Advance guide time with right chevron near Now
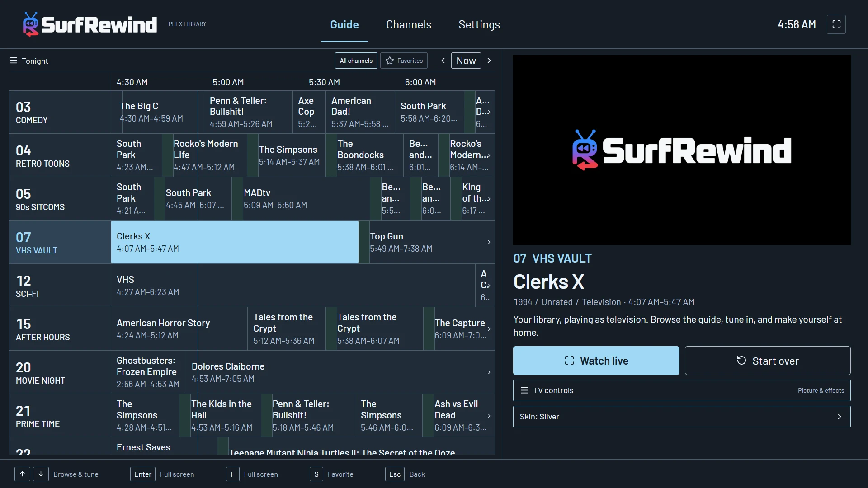Screen dimensions: 868x488 point(489,61)
